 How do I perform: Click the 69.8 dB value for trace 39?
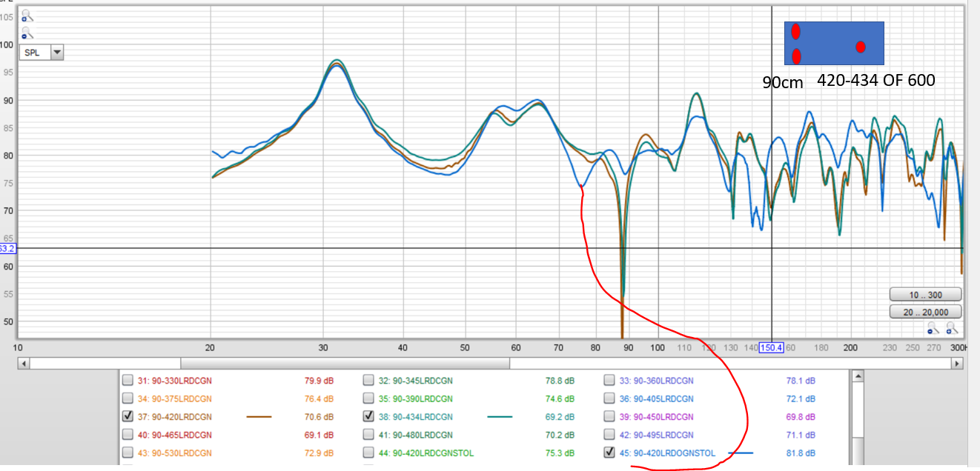click(x=801, y=417)
